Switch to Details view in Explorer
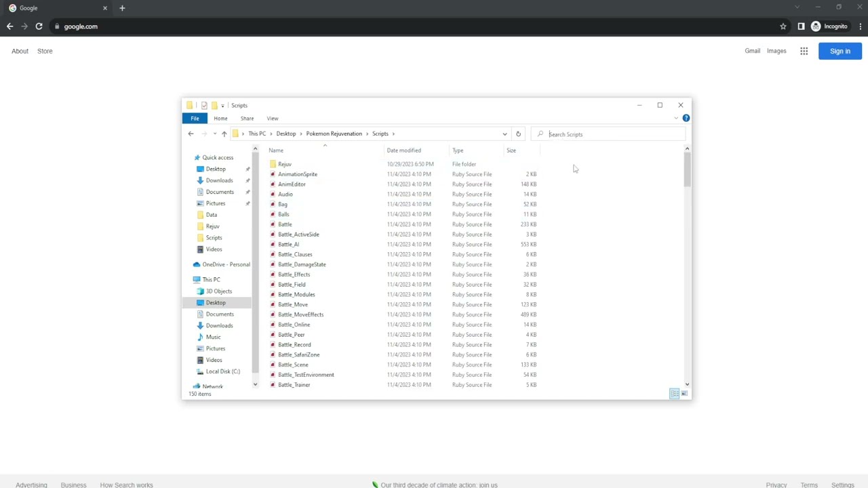The height and width of the screenshot is (488, 868). pyautogui.click(x=674, y=394)
